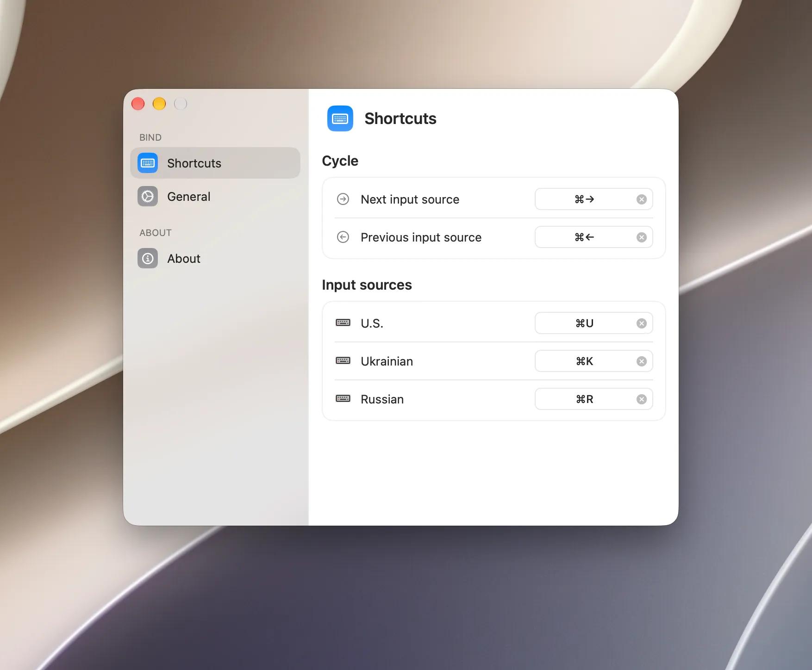The height and width of the screenshot is (670, 812).
Task: Click the U.S. input source label
Action: tap(372, 323)
